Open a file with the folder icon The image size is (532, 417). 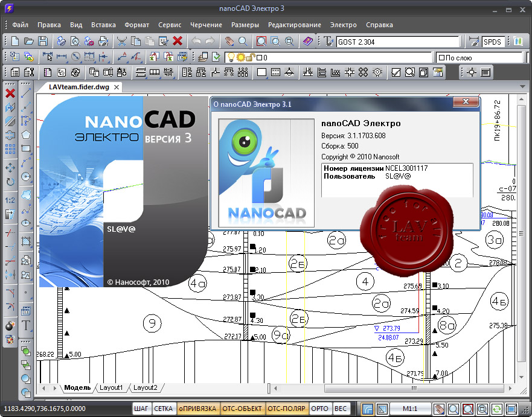(29, 42)
